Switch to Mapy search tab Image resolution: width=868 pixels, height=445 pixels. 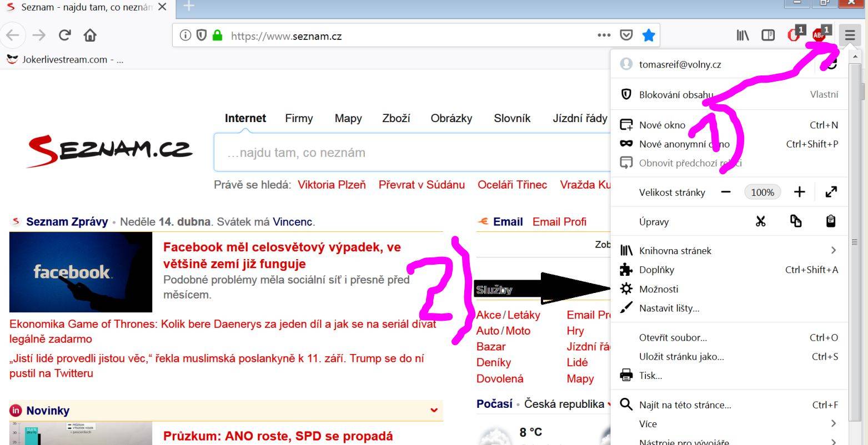click(x=348, y=118)
